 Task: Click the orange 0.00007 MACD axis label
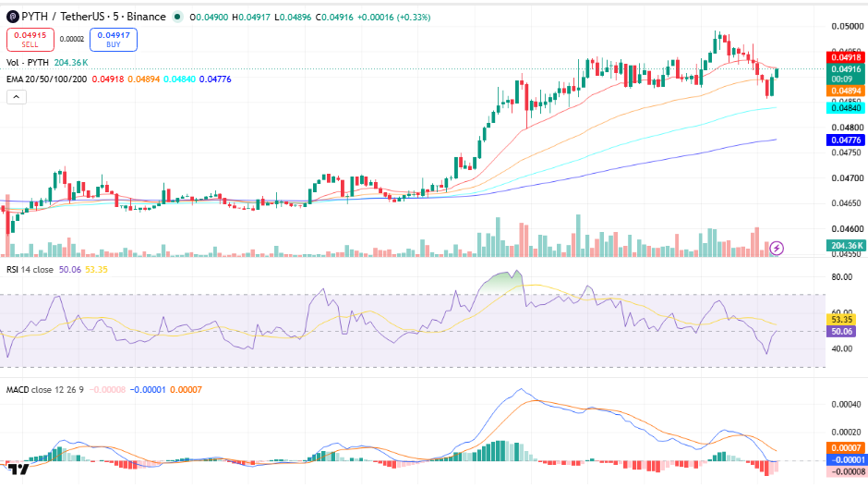(845, 447)
